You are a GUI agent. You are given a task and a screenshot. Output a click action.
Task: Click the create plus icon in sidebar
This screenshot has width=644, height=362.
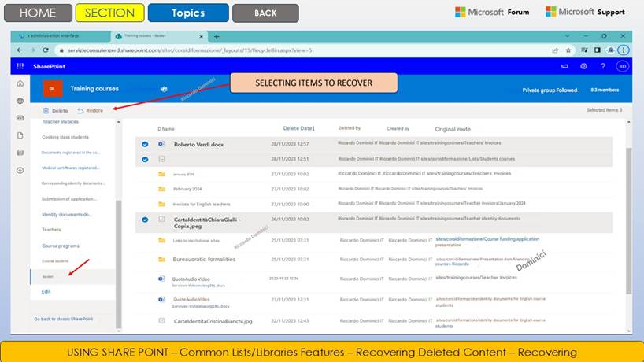tap(20, 170)
